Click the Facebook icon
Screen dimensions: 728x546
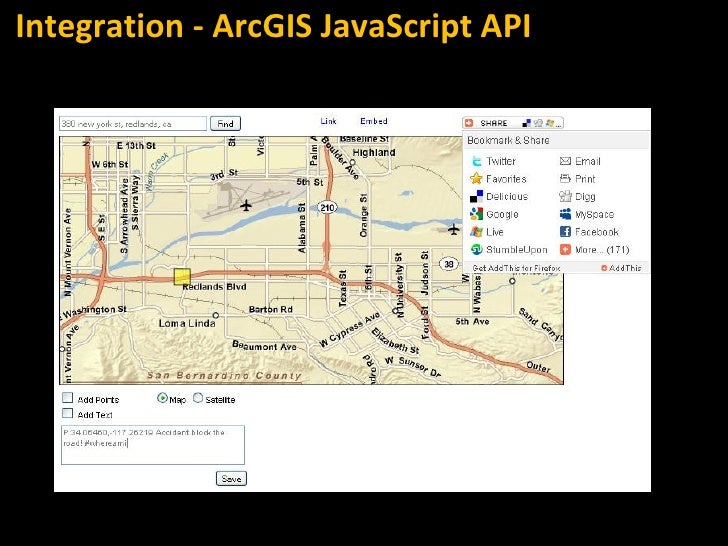[x=565, y=232]
